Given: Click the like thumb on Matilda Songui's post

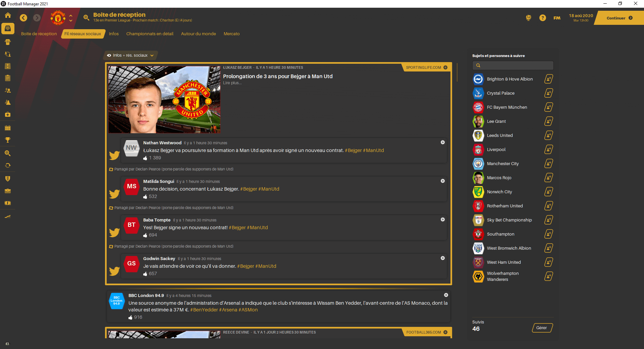Looking at the screenshot, I should pyautogui.click(x=145, y=197).
